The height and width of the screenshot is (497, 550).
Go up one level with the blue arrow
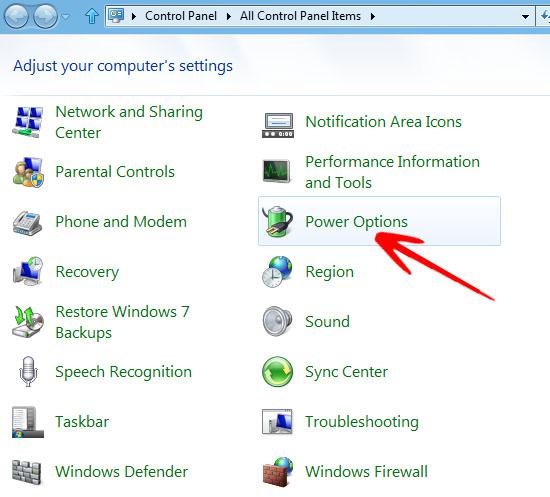point(92,16)
